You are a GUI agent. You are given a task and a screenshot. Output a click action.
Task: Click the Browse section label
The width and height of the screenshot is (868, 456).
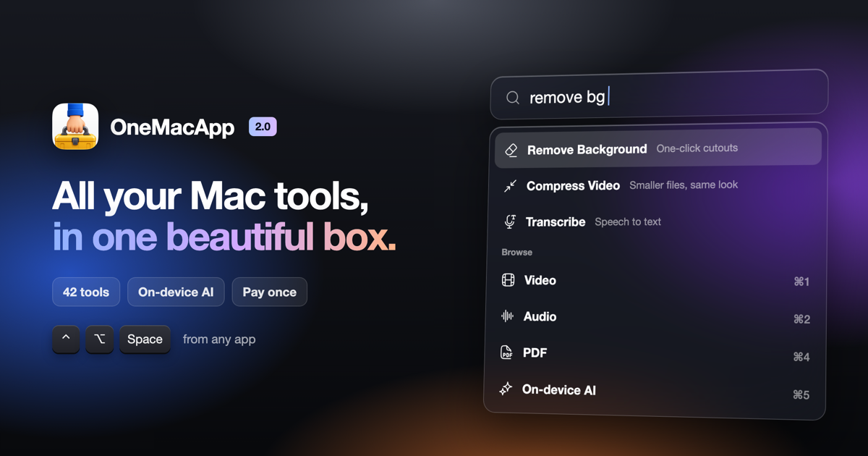(x=516, y=252)
